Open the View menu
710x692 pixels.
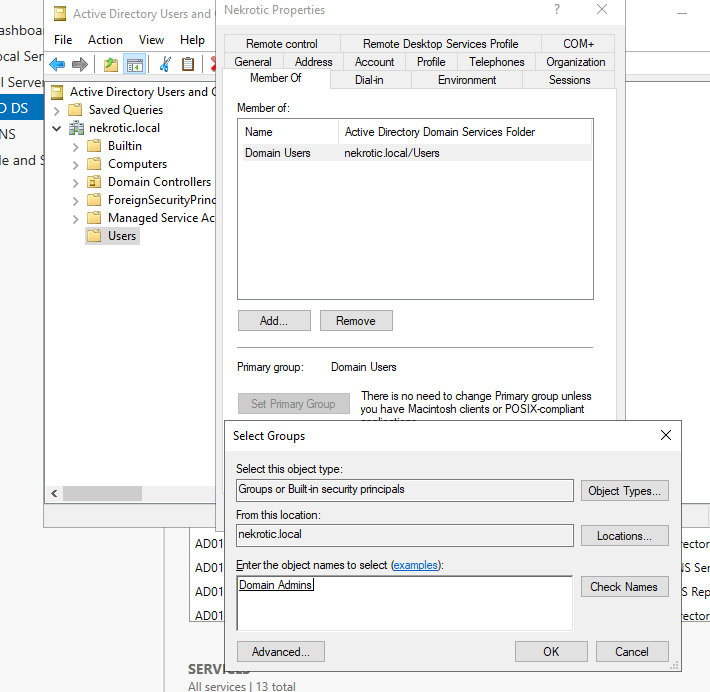tap(151, 40)
